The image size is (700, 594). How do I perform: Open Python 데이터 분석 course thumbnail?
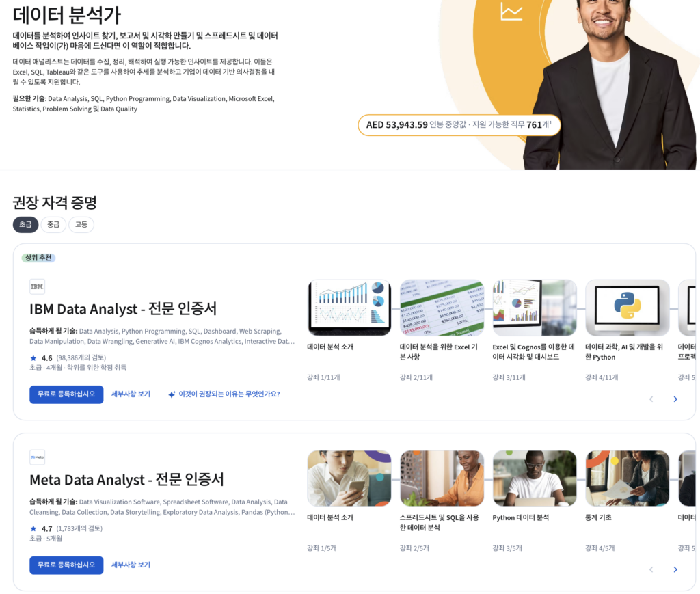[x=535, y=478]
